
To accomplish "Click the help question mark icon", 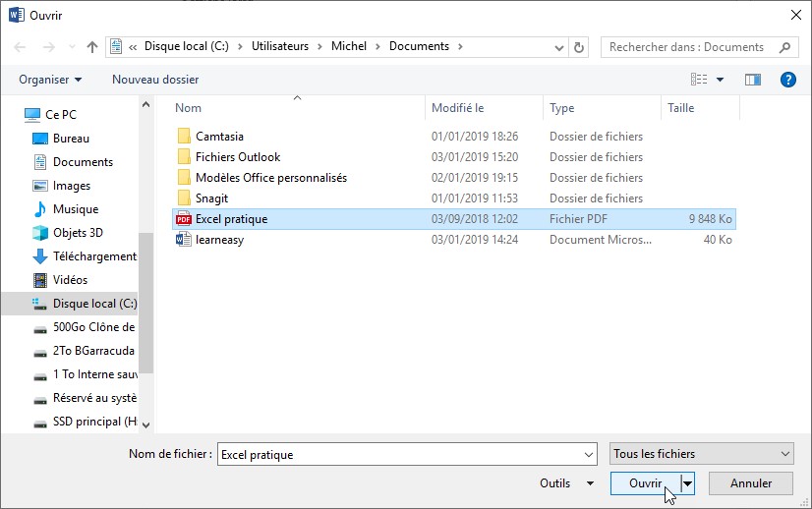I will (787, 80).
